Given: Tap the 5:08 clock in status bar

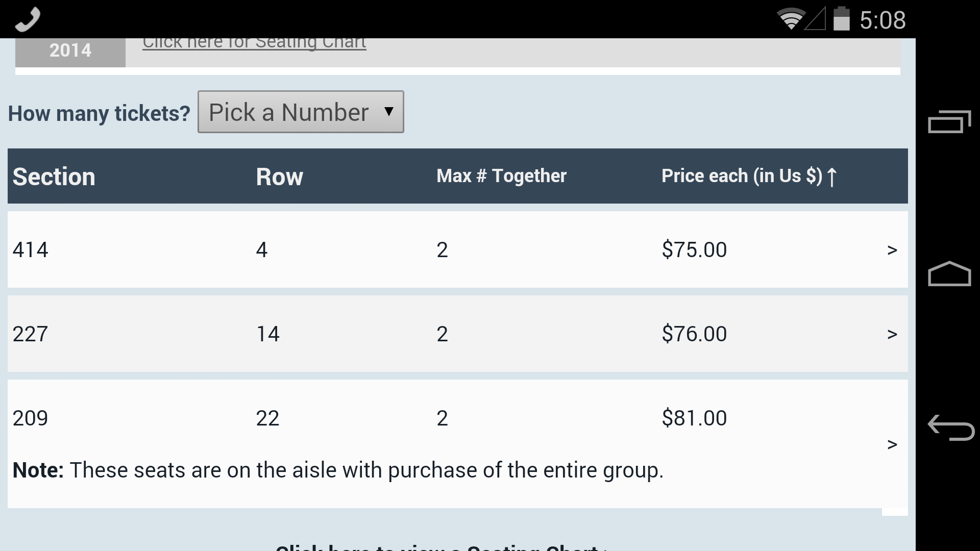Looking at the screenshot, I should (x=882, y=20).
